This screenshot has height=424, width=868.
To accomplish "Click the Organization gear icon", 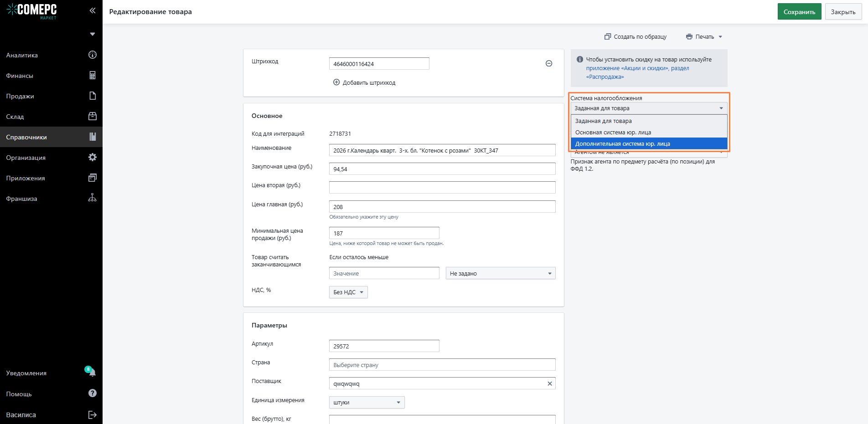I will (93, 158).
